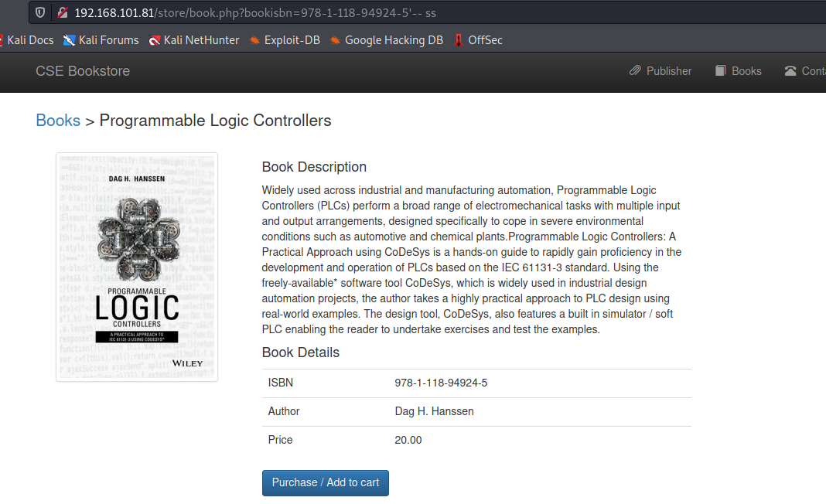Click the Google Hacking DB bookmark icon
The height and width of the screenshot is (504, 826).
coord(335,40)
